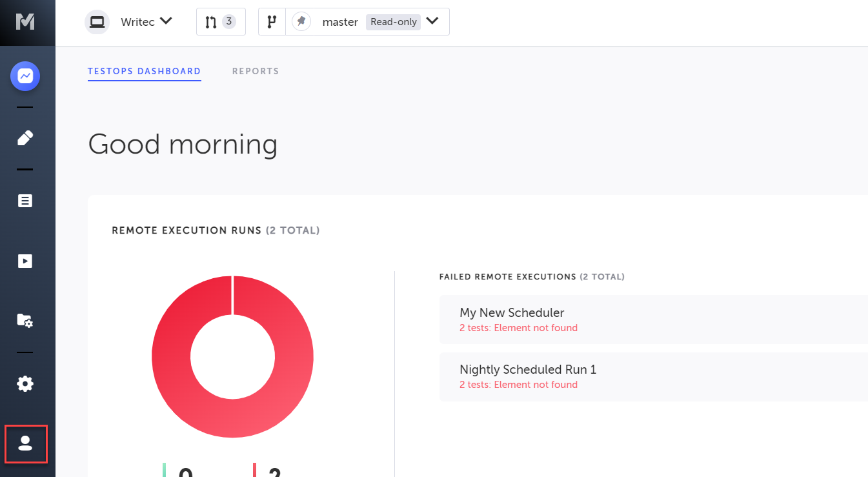
Task: Click the laptop workspace icon
Action: (97, 22)
